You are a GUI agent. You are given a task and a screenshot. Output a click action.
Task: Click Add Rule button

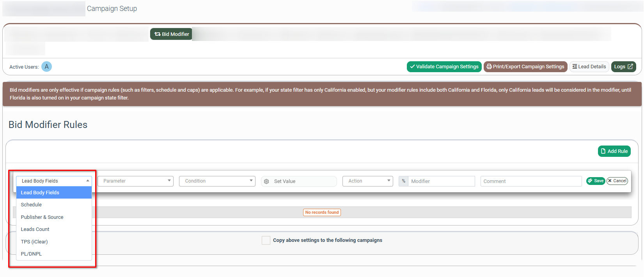coord(614,151)
